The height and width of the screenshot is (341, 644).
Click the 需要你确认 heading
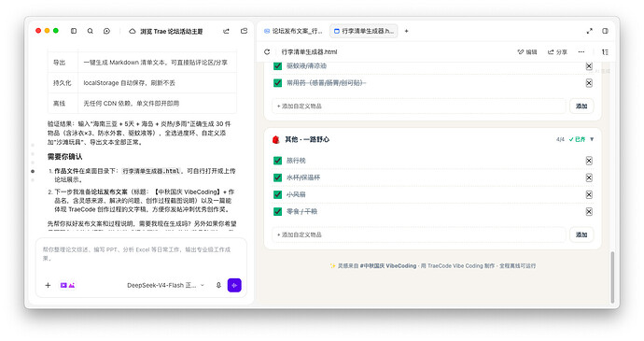pos(64,157)
